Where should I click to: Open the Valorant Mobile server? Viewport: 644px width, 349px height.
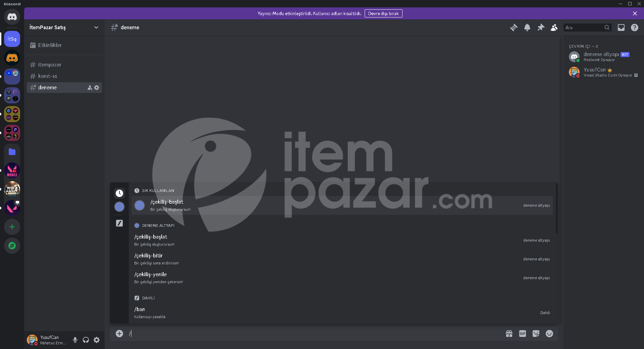click(x=12, y=170)
